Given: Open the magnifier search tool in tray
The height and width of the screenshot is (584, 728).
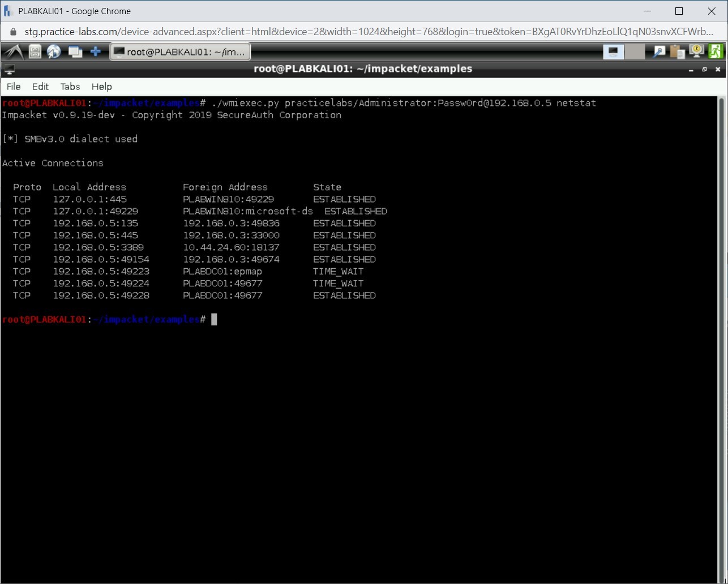Looking at the screenshot, I should coord(659,52).
